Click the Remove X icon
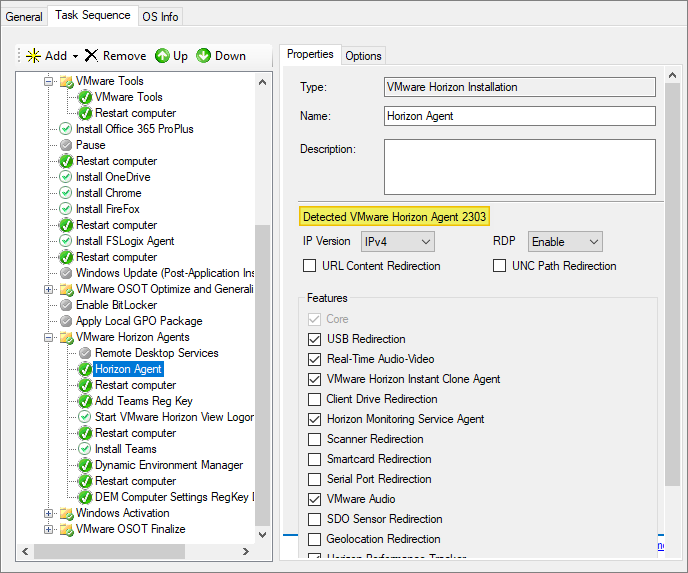The height and width of the screenshot is (573, 688). pyautogui.click(x=92, y=56)
